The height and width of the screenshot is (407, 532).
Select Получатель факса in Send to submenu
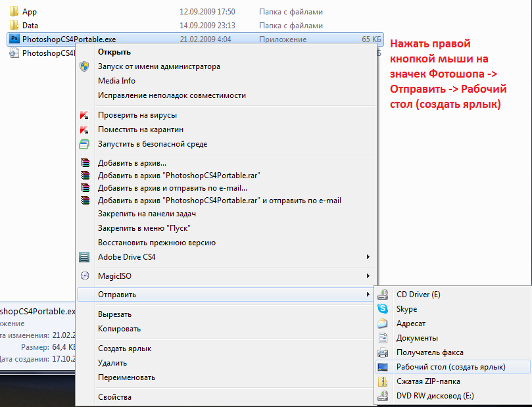429,352
